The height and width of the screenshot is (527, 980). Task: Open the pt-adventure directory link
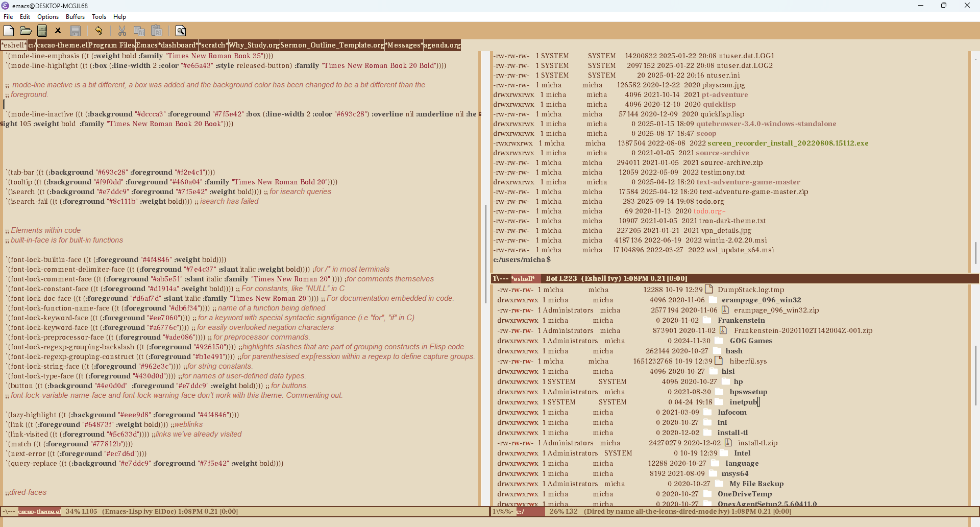click(724, 94)
